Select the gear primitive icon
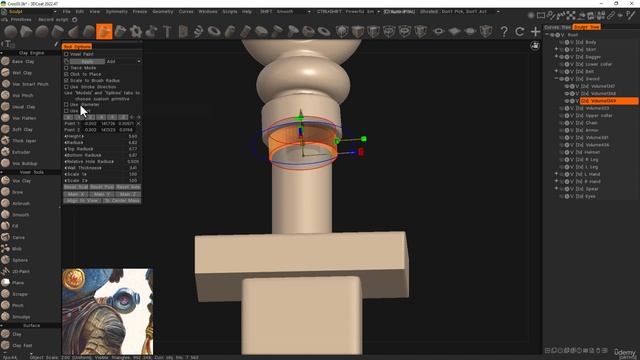This screenshot has height=360, width=640. click(x=136, y=31)
